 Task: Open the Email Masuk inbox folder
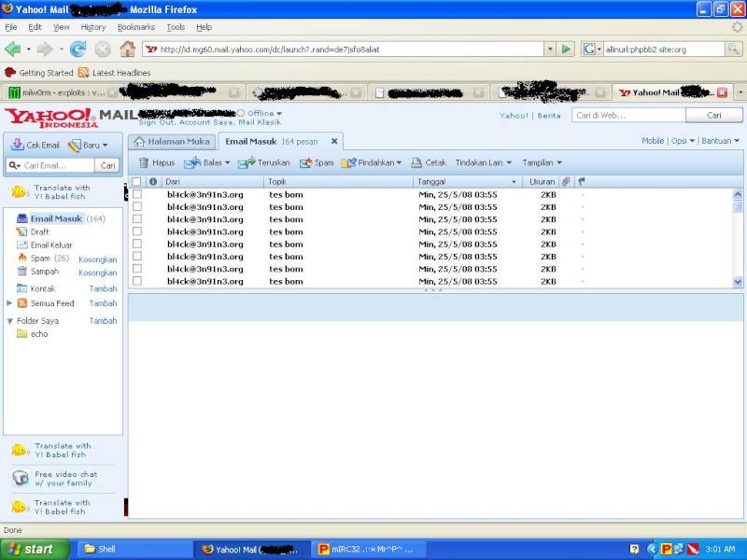[56, 218]
